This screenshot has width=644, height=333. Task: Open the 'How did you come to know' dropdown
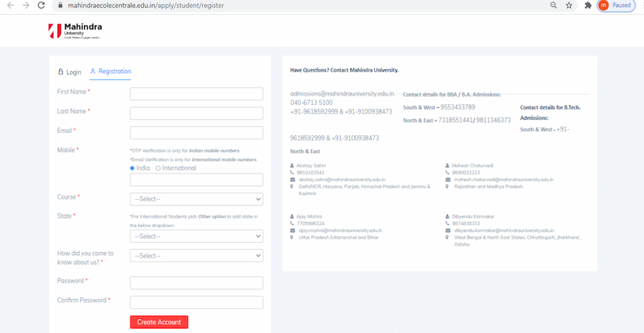(196, 255)
